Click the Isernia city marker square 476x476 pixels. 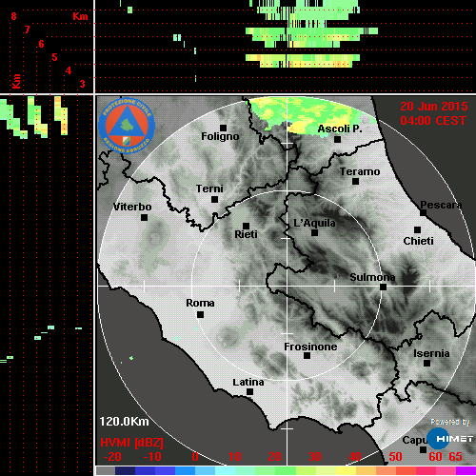click(x=427, y=363)
